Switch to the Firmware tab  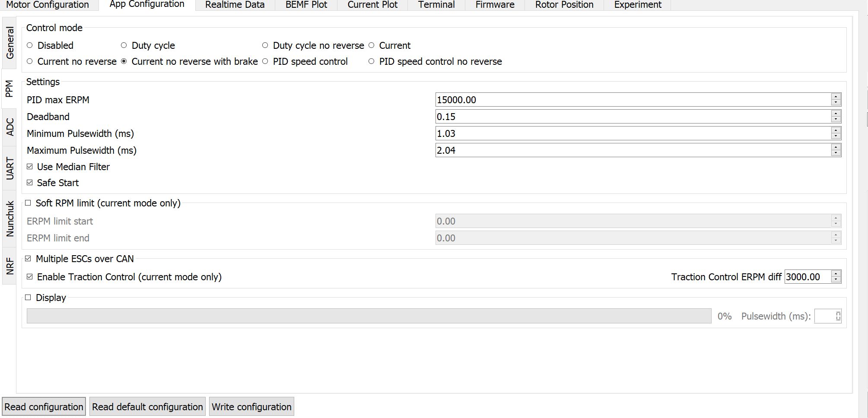pyautogui.click(x=495, y=5)
